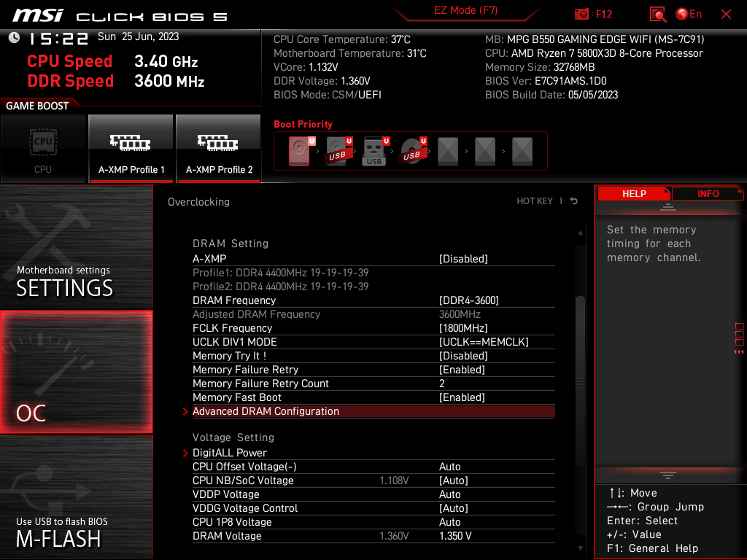Screen dimensions: 747x560
Task: Expand Advanced DRAM Configuration submenu
Action: pyautogui.click(x=373, y=411)
